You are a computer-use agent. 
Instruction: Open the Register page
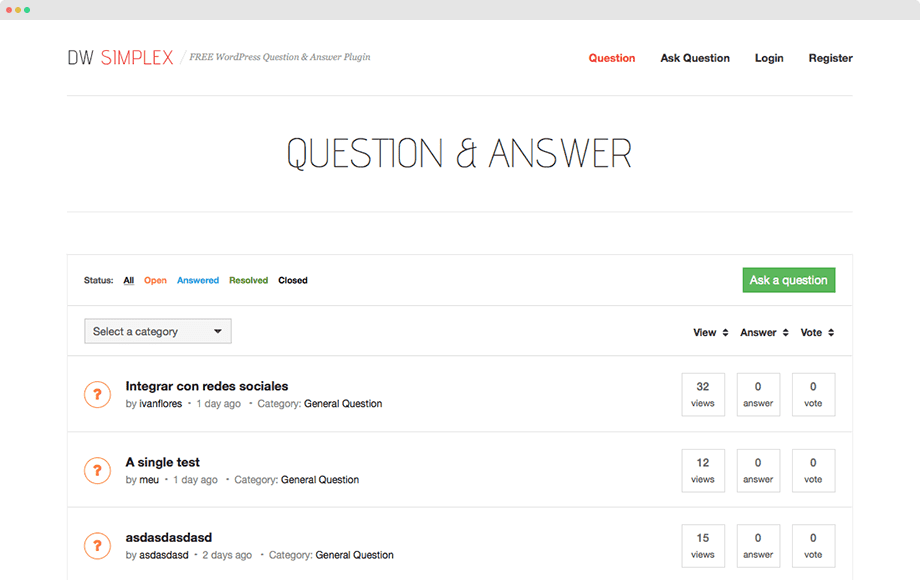(x=830, y=58)
